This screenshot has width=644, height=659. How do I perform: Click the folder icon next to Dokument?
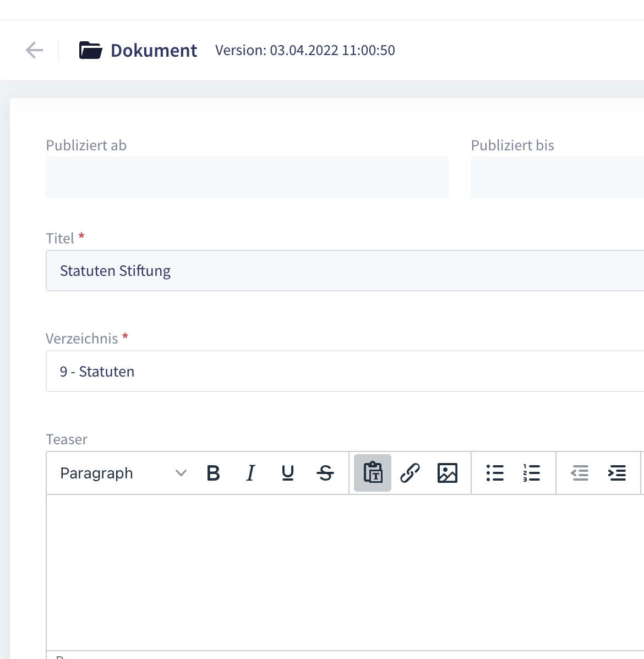91,50
